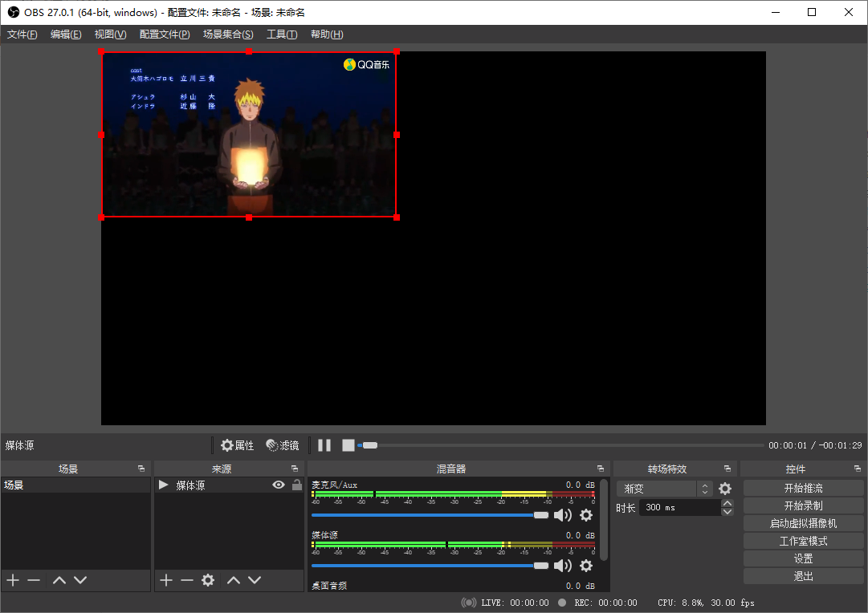
Task: Add a new scene with plus icon
Action: click(13, 580)
